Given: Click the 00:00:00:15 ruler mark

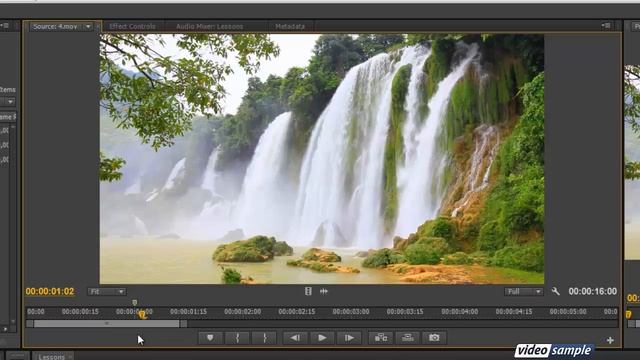Looking at the screenshot, I should coord(80,311).
